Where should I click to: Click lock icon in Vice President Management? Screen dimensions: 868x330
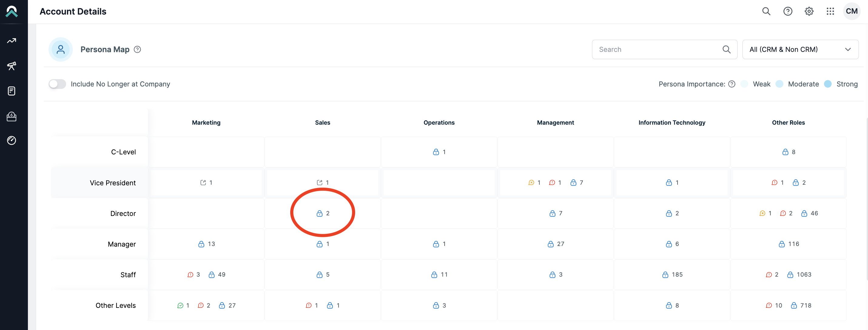(574, 183)
